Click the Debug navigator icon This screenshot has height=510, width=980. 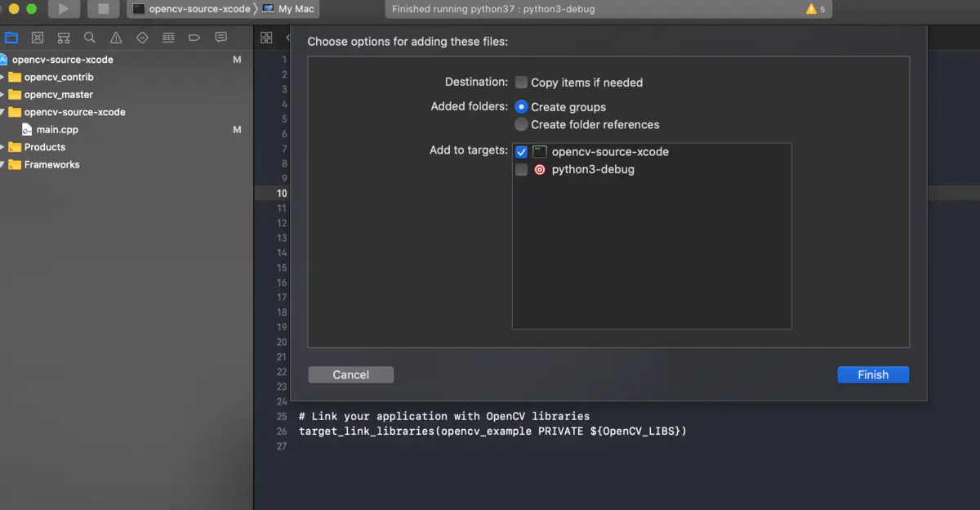coord(168,37)
